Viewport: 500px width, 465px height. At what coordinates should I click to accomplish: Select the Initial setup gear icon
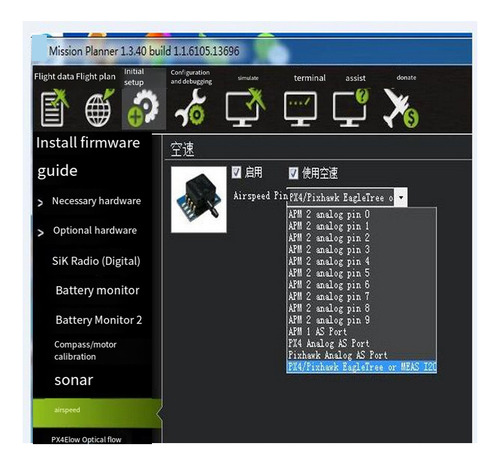tap(143, 108)
